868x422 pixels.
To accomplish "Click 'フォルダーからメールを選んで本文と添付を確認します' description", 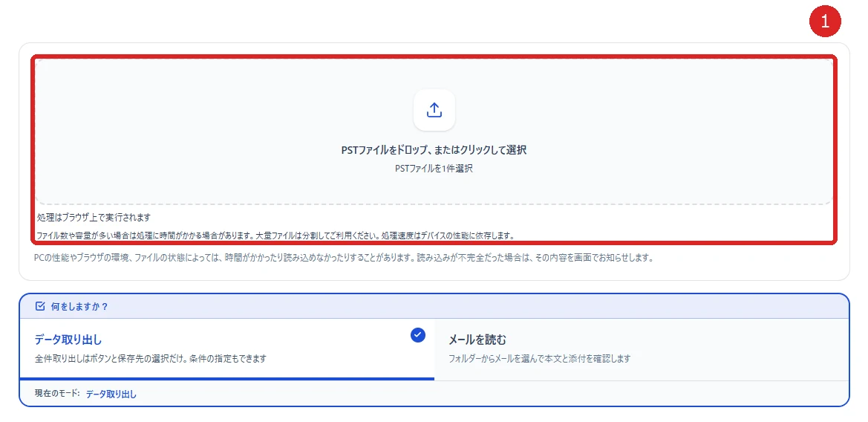I will click(x=539, y=358).
